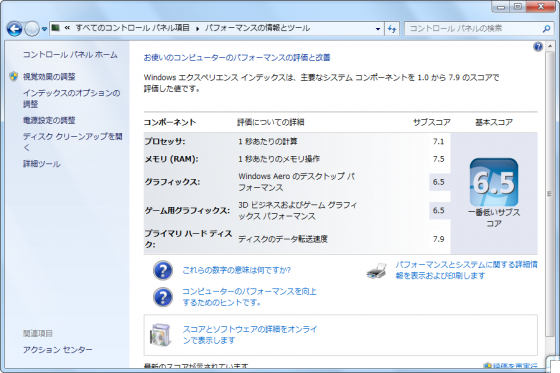Expand breadcrumb arrow after すべてのコントロール パネル項目

(x=198, y=29)
